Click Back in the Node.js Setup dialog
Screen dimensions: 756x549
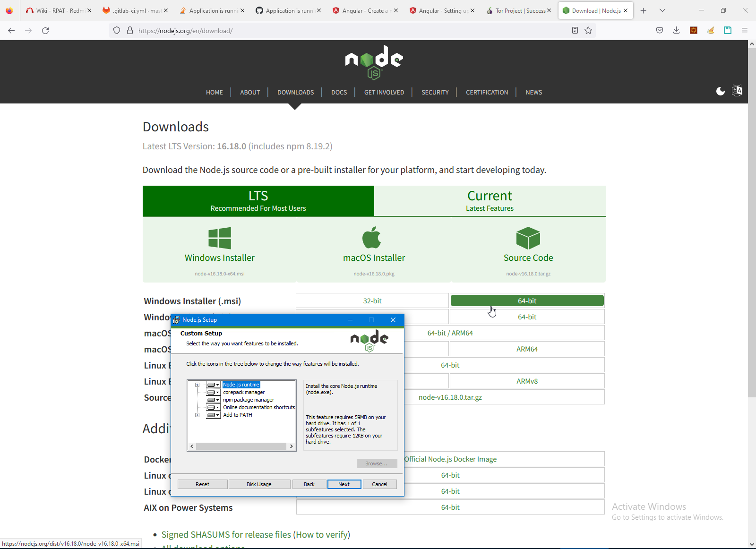[309, 484]
